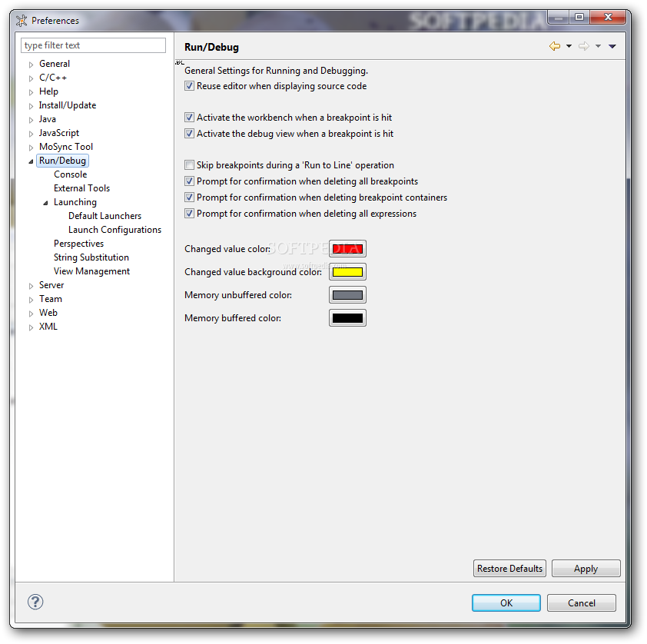Toggle confirmation when deleting breakpoint containers

pyautogui.click(x=189, y=198)
